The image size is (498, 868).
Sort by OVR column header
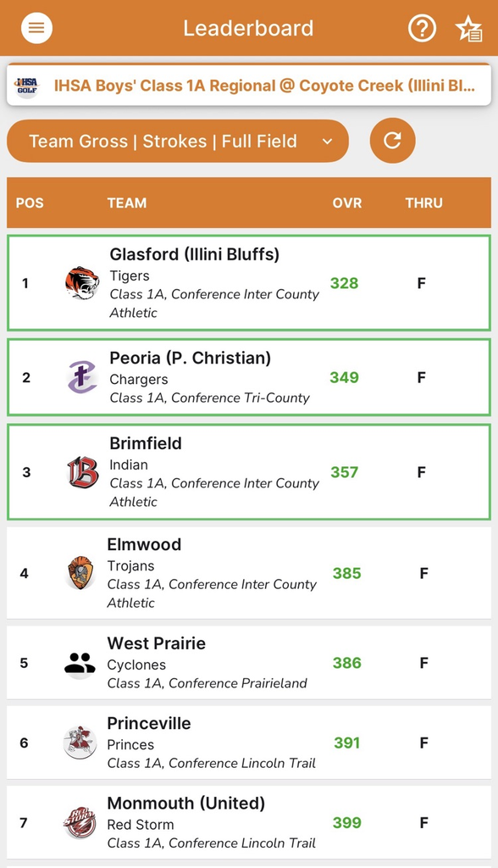(x=347, y=203)
